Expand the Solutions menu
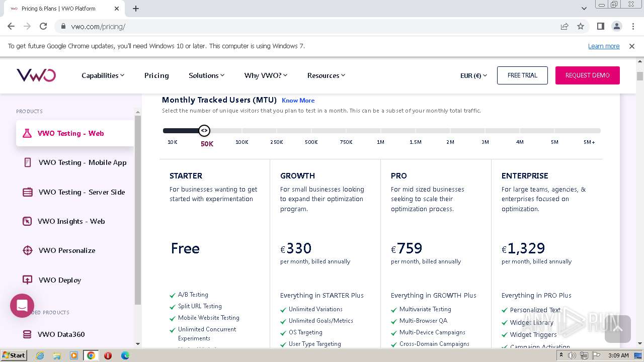Image resolution: width=644 pixels, height=362 pixels. pyautogui.click(x=206, y=75)
